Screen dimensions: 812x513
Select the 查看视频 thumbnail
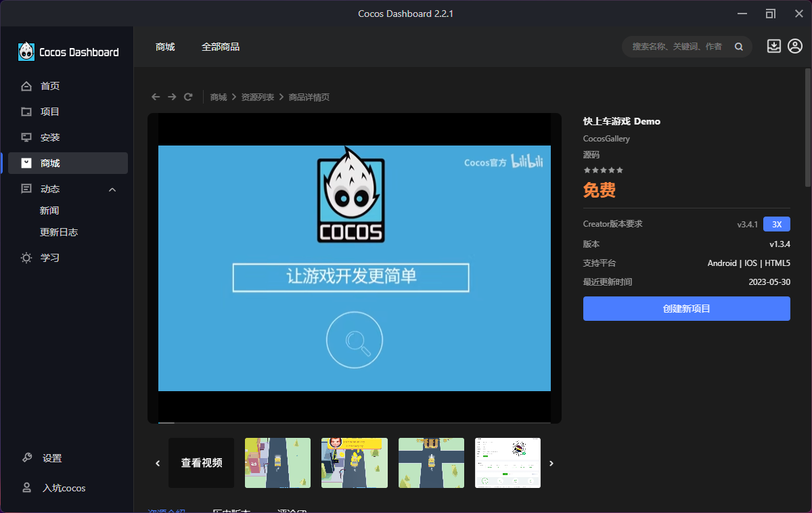202,463
